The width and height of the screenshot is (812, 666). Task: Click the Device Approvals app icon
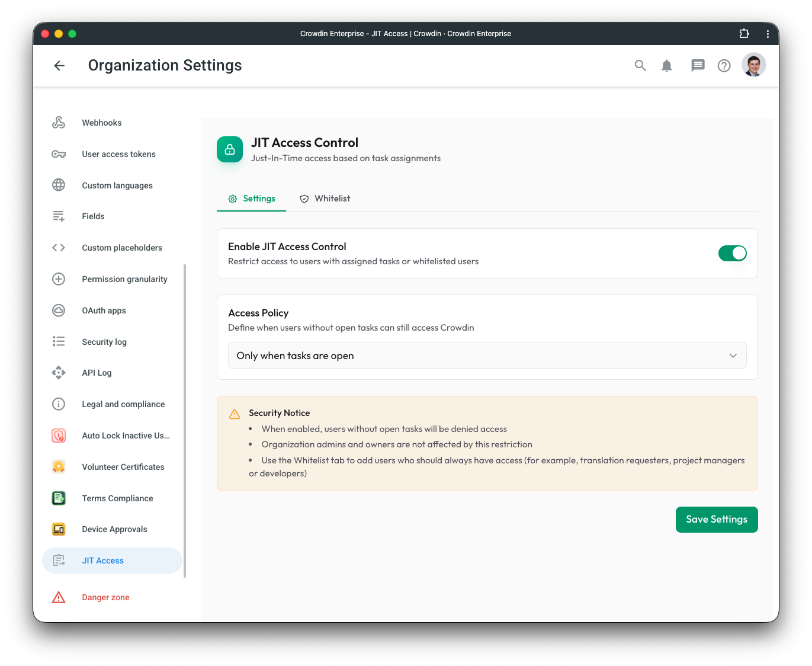59,529
